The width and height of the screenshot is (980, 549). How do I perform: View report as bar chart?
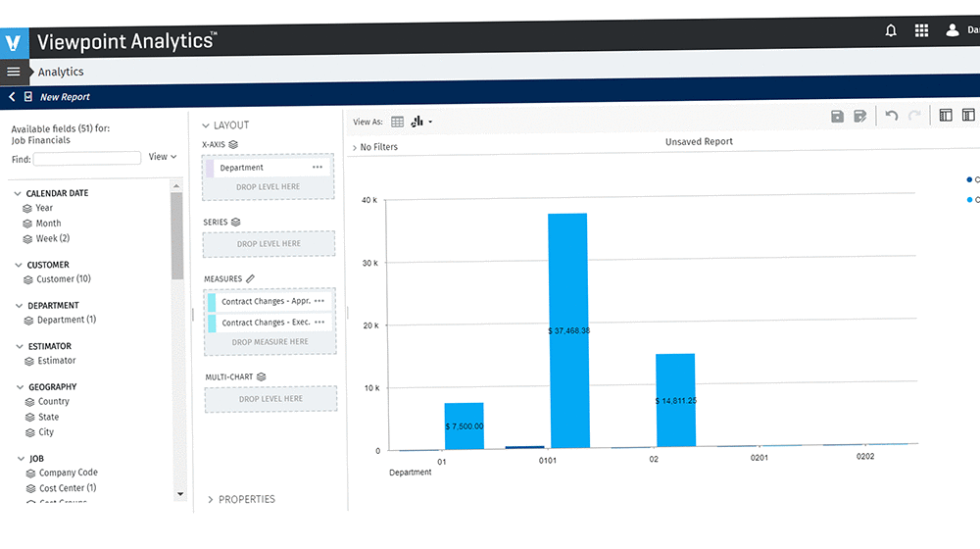tap(416, 122)
